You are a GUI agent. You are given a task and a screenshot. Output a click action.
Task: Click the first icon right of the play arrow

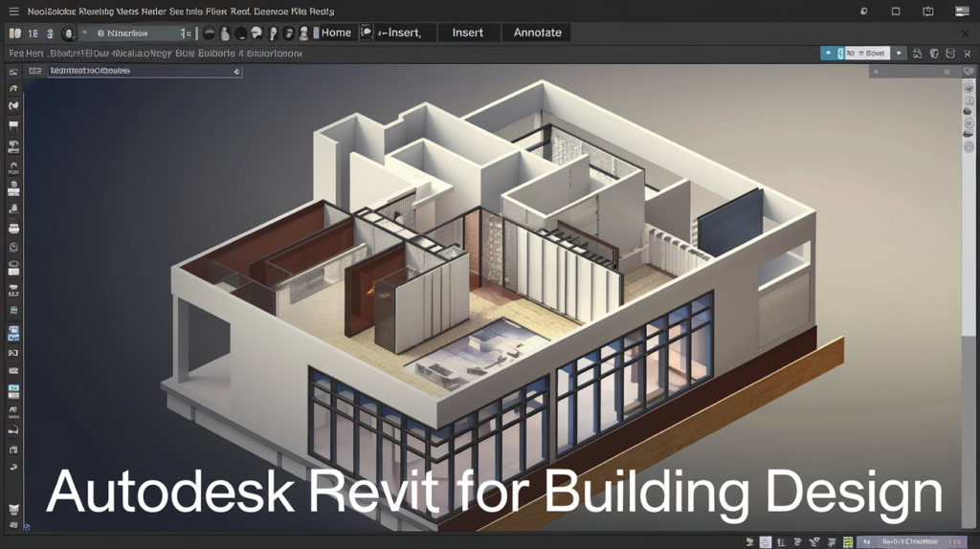pyautogui.click(x=917, y=54)
